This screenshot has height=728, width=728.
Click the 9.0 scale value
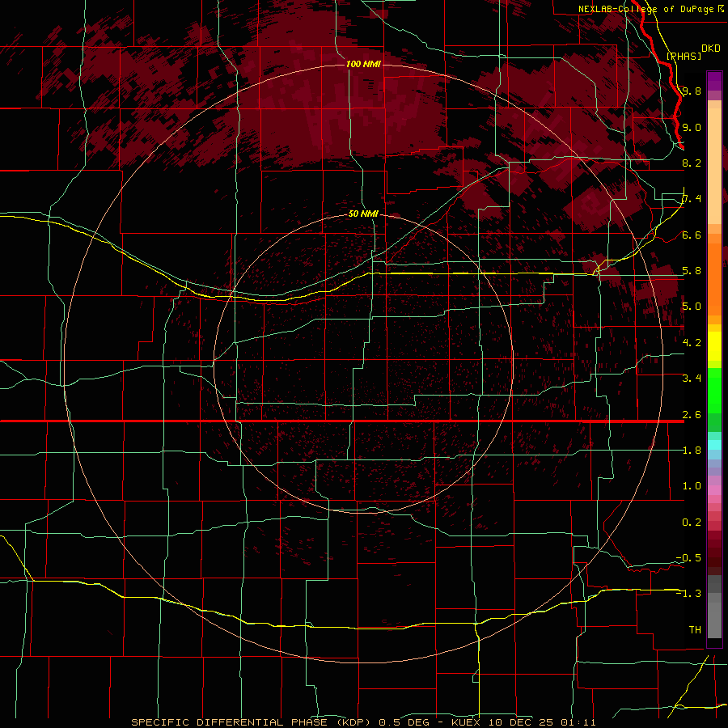pos(692,127)
